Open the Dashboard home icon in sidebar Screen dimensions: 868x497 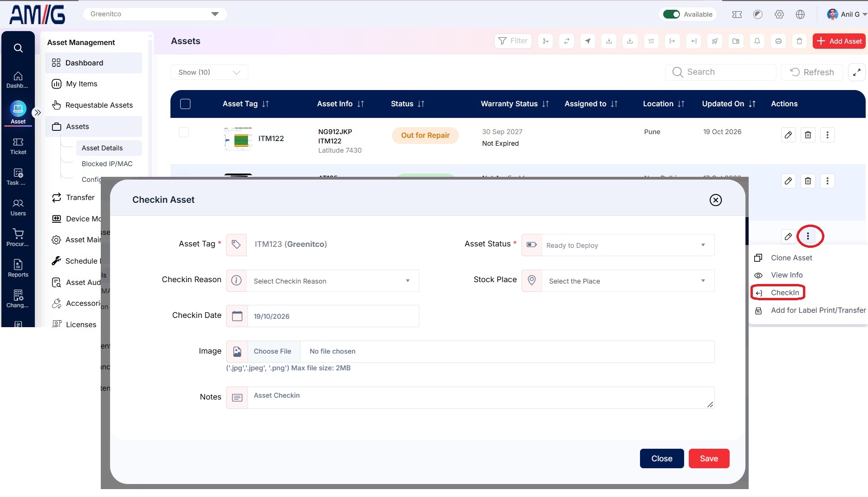pos(18,80)
